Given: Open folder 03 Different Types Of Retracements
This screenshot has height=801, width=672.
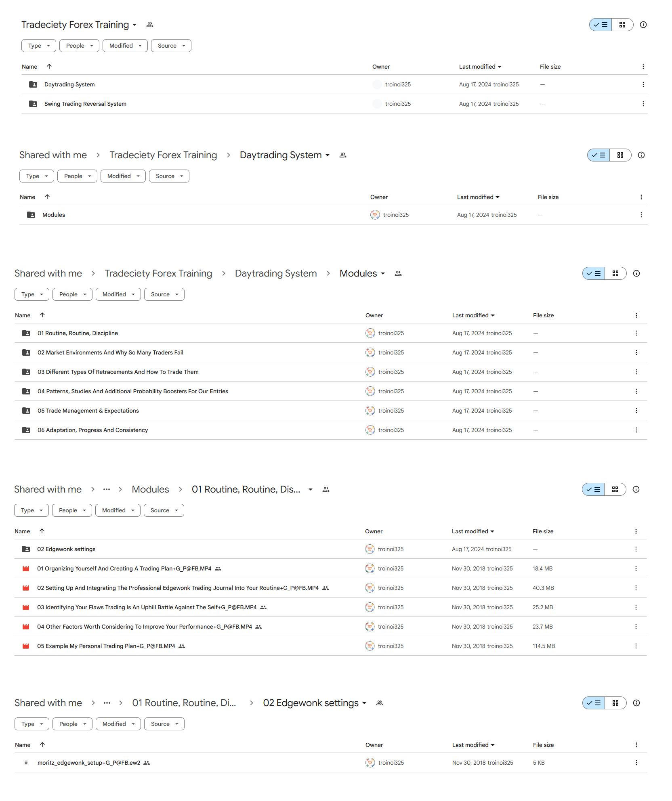Looking at the screenshot, I should point(118,372).
